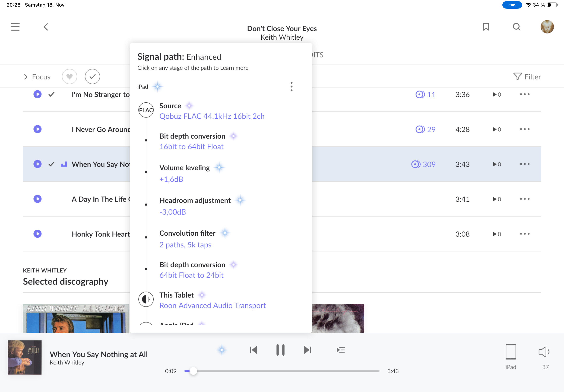Skip to the next track
This screenshot has height=392, width=564.
click(307, 350)
